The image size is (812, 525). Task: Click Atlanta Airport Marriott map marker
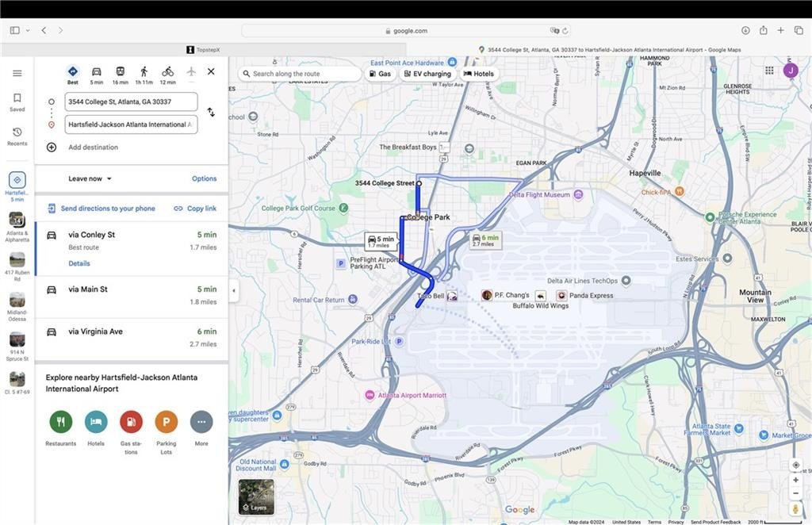[370, 395]
